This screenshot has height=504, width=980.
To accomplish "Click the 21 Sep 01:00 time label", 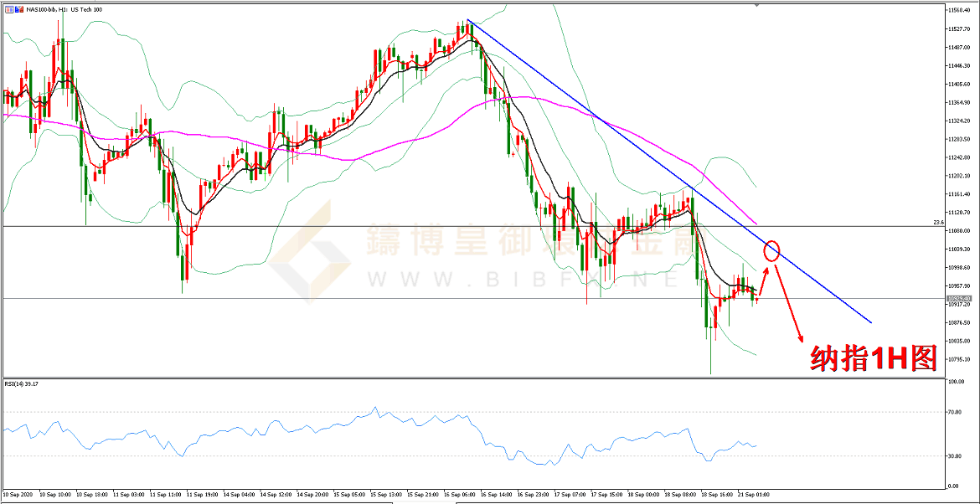I will coord(752,495).
